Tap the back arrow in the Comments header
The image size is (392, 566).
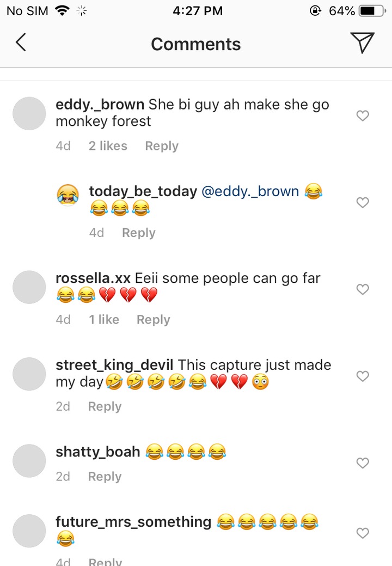[21, 42]
